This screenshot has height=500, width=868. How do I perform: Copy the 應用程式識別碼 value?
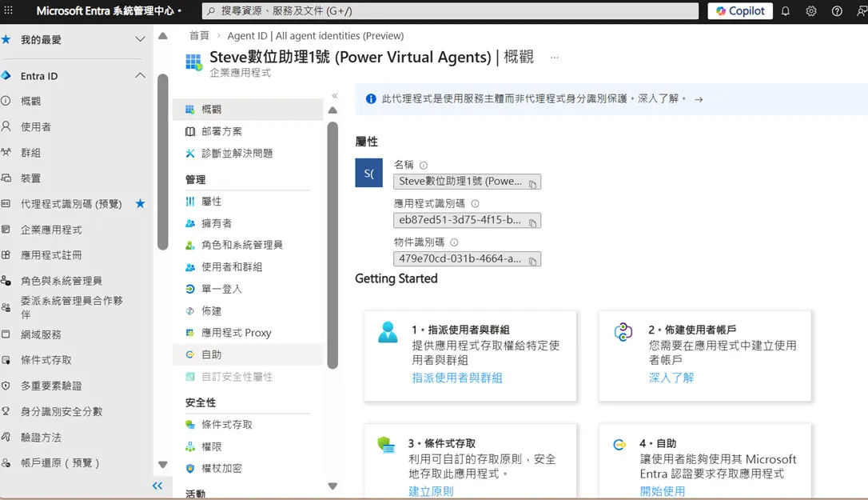532,222
